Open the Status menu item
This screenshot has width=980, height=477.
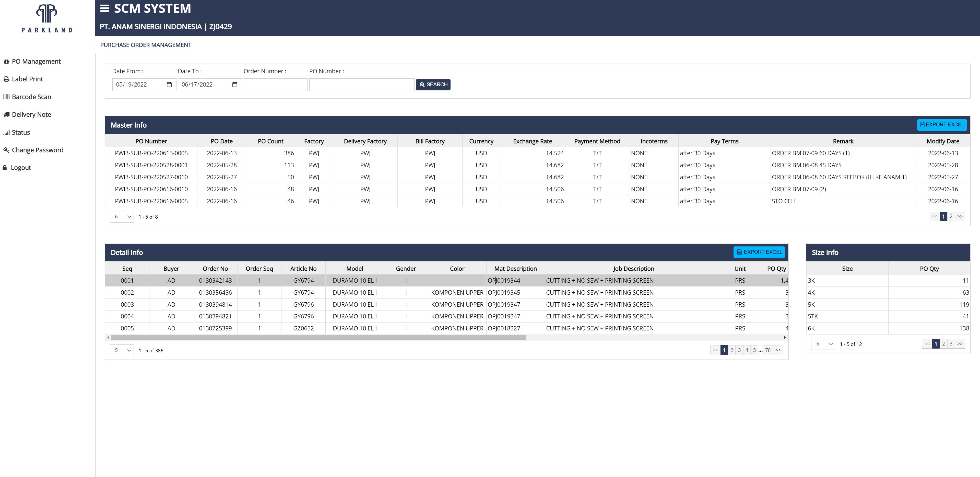[20, 132]
